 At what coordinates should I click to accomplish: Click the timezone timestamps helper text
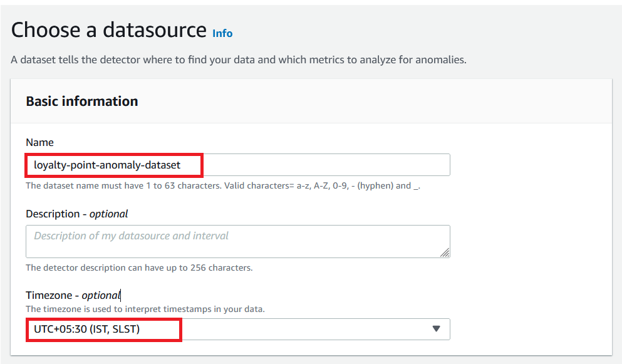pos(145,309)
